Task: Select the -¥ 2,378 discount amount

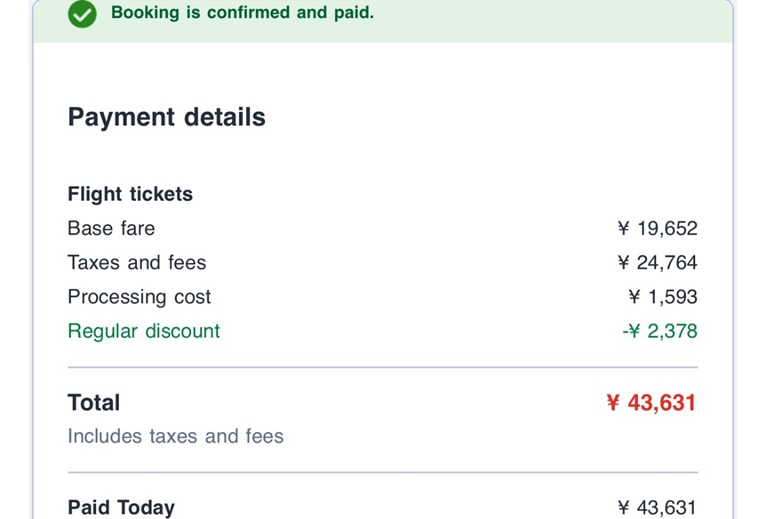Action: click(659, 331)
